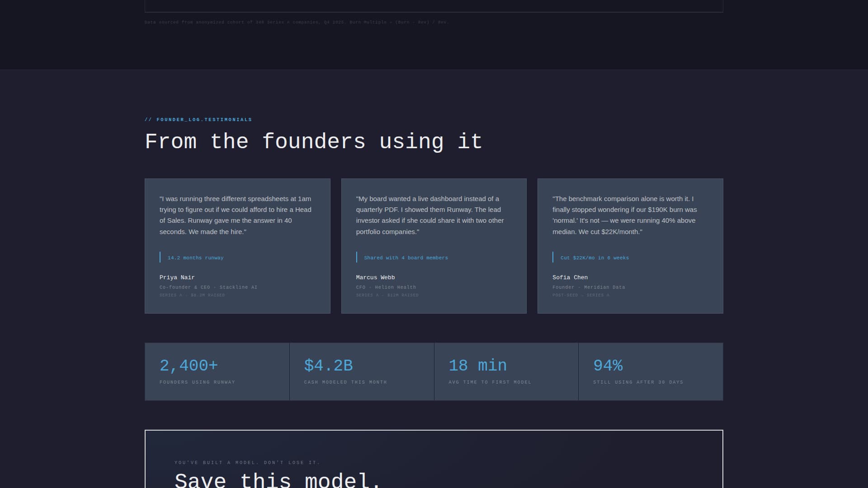Click 'AVG TIME TO FIRST MODEL' label
The height and width of the screenshot is (488, 868).
click(x=490, y=382)
